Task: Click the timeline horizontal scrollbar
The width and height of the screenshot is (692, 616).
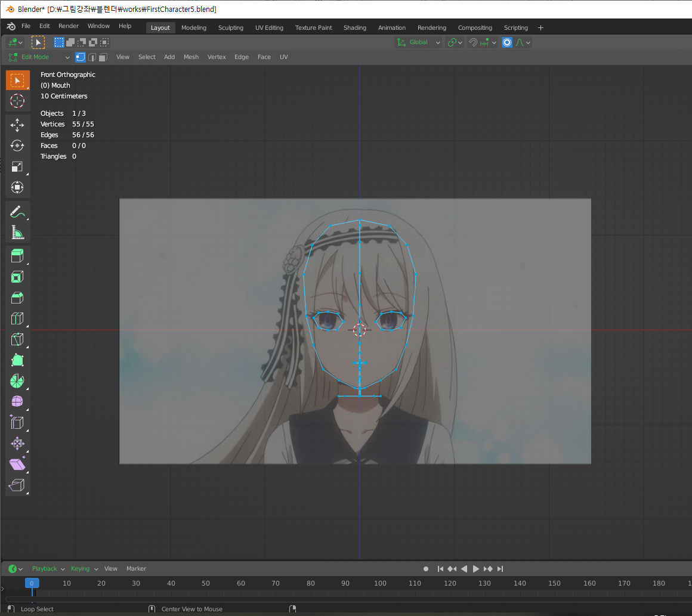Action: pyautogui.click(x=348, y=599)
